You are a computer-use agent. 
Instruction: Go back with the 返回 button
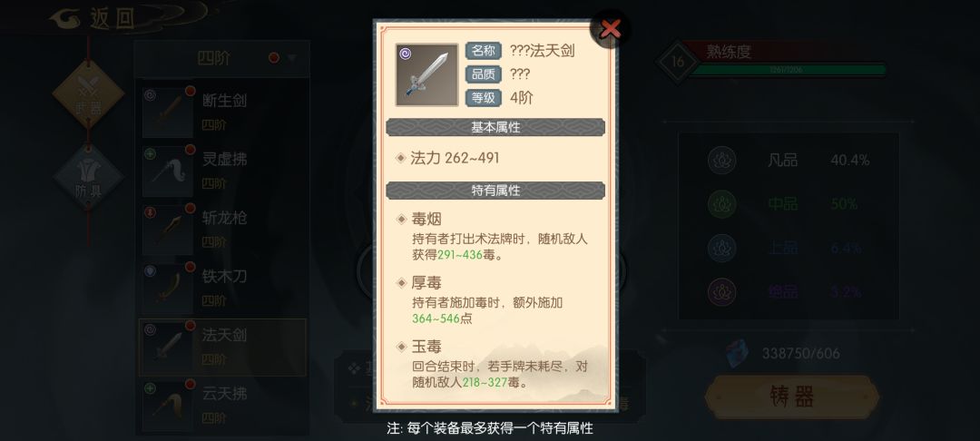(x=93, y=19)
